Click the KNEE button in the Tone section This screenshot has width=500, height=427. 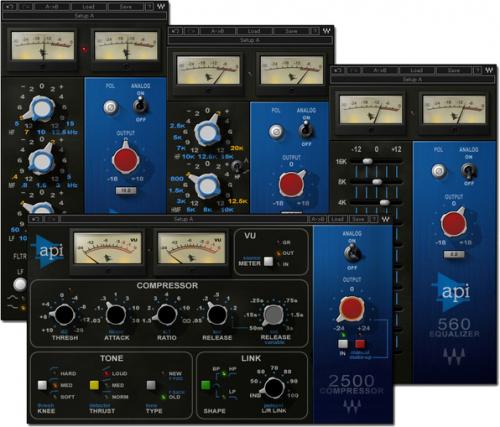point(42,385)
